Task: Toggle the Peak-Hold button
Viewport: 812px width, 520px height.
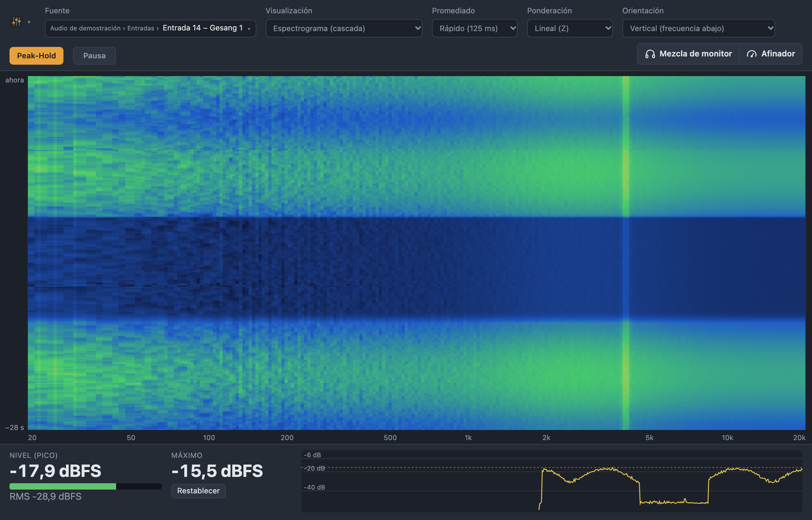Action: [37, 56]
